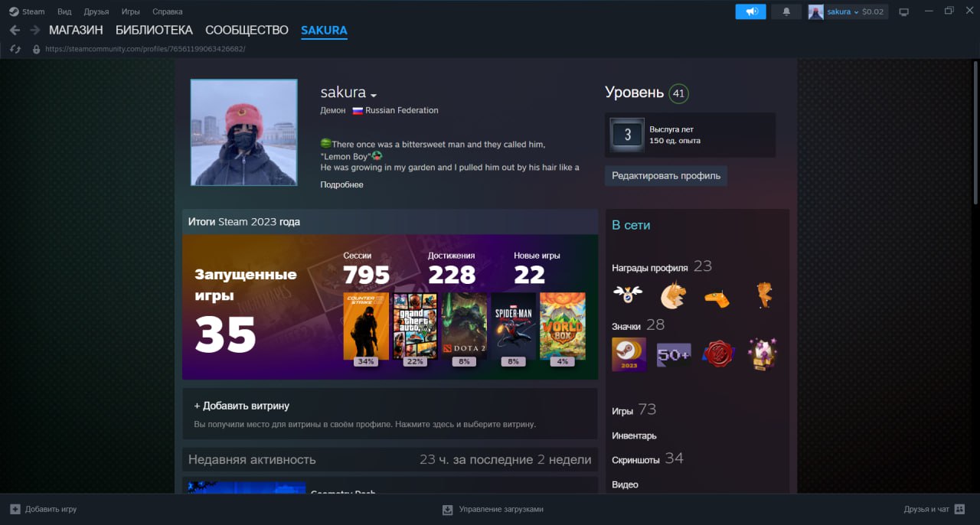Open the 50+ games badge
980x525 pixels.
[x=675, y=355]
